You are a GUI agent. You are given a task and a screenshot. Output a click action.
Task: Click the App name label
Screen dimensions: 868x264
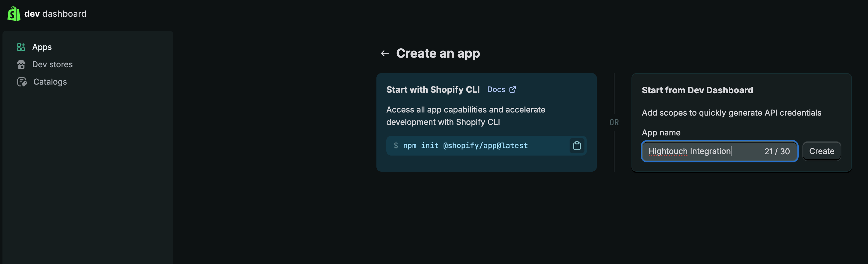[661, 133]
